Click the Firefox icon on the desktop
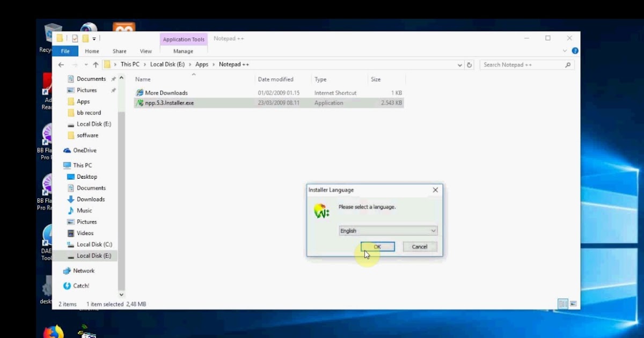 pyautogui.click(x=53, y=332)
